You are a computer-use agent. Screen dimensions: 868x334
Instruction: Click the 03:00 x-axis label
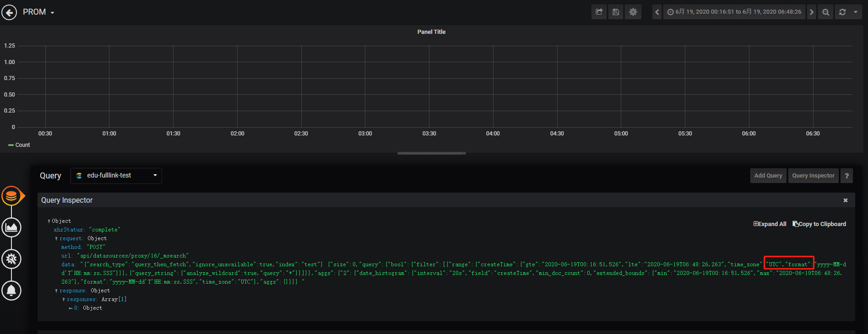365,134
